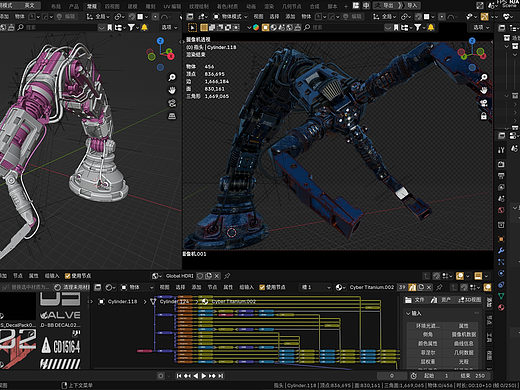
Task: Click the Global HDRI world name field
Action: [x=180, y=276]
